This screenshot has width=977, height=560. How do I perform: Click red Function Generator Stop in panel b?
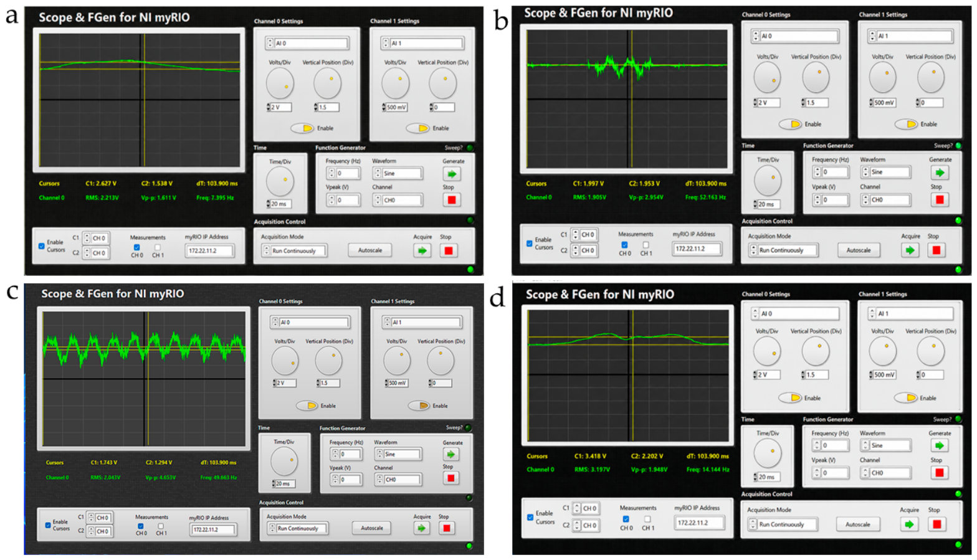click(x=940, y=199)
